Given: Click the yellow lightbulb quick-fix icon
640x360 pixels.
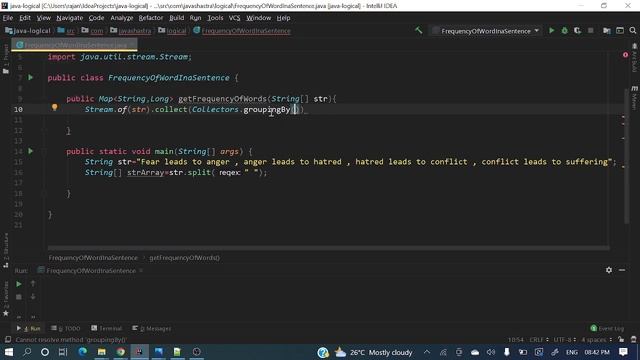Looking at the screenshot, I should tap(54, 107).
